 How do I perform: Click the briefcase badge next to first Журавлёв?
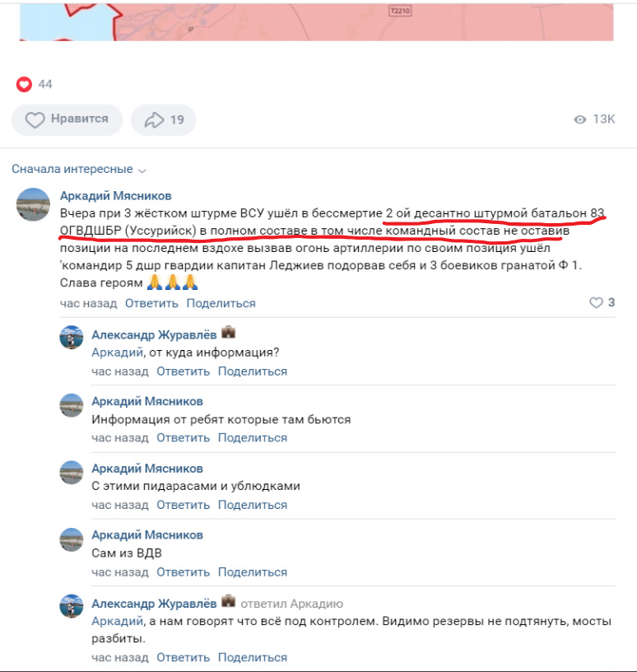pyautogui.click(x=228, y=333)
